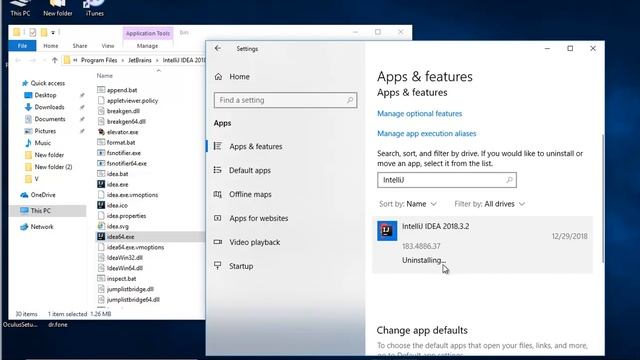
Task: Open the File tab in Explorer
Action: point(22,46)
